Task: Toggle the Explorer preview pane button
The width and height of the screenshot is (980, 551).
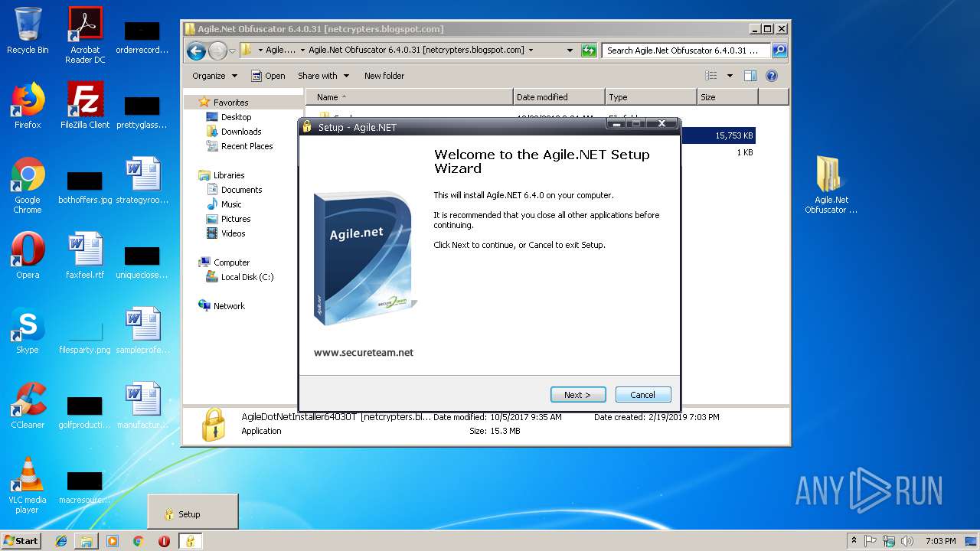Action: coord(750,76)
